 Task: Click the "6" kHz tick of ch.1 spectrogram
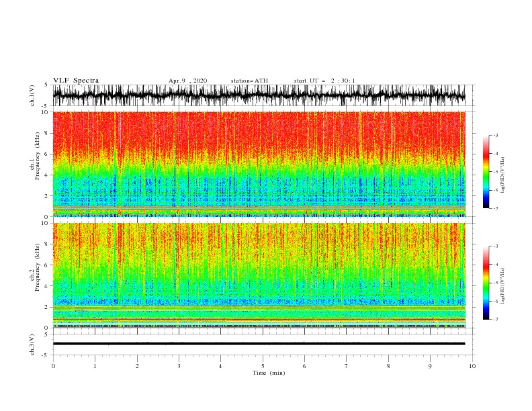point(46,154)
